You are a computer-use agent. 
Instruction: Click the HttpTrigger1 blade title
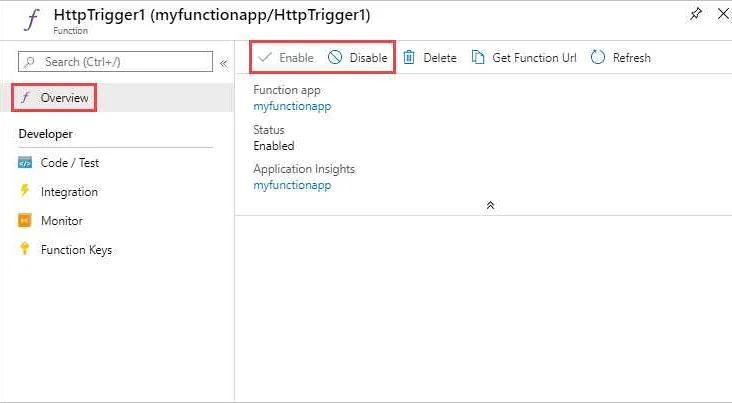coord(212,15)
